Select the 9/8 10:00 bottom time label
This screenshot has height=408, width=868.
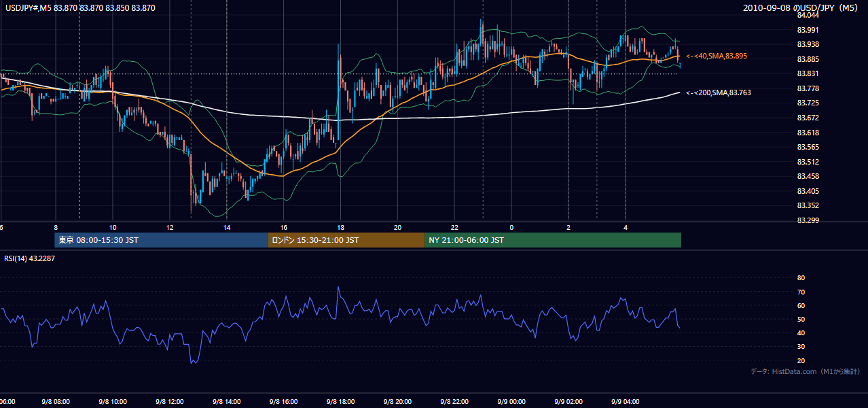point(113,402)
